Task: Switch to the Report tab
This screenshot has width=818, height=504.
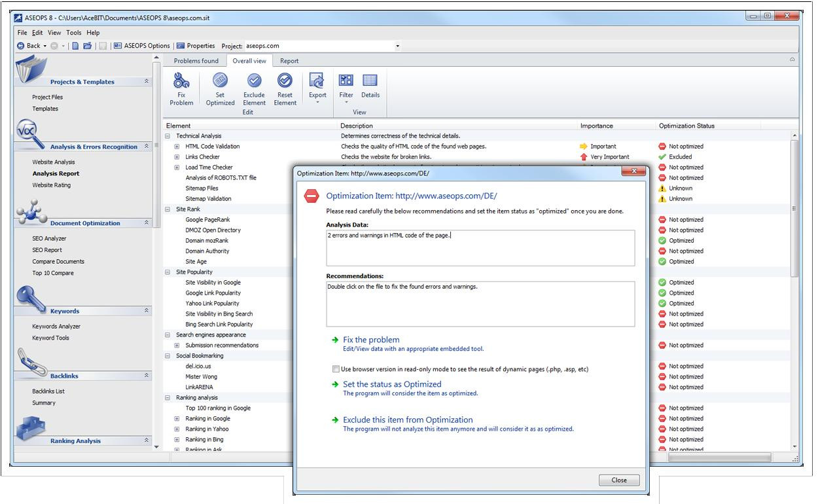Action: (x=289, y=61)
